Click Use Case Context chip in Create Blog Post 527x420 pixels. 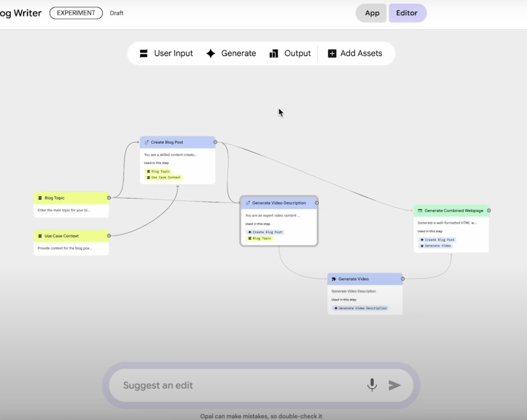point(164,177)
